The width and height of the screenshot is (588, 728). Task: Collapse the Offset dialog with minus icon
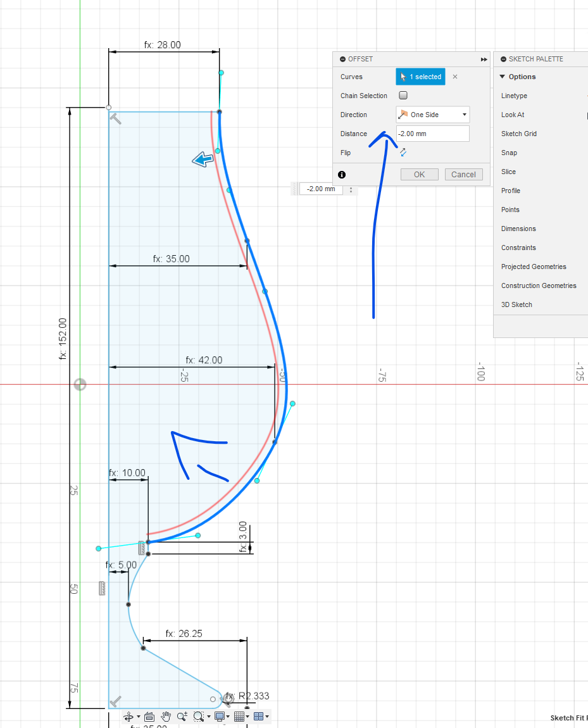coord(342,59)
